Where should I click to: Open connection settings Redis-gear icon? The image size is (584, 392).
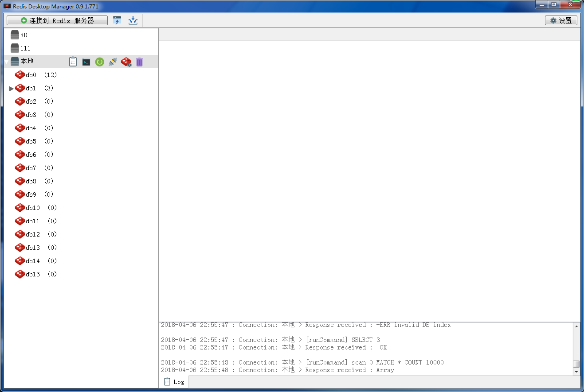pos(126,62)
